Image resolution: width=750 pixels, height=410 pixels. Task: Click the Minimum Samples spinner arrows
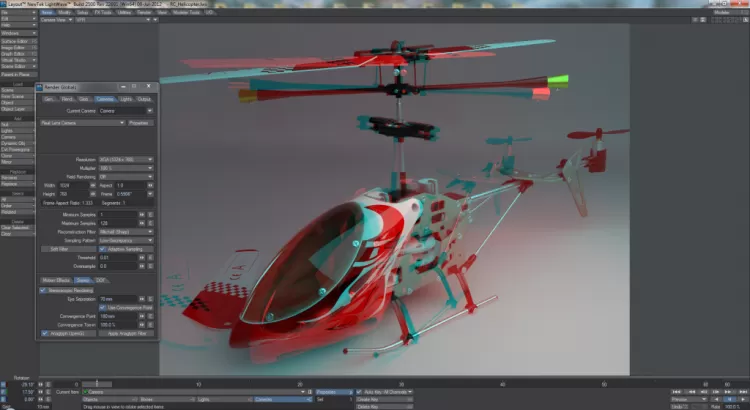click(142, 215)
